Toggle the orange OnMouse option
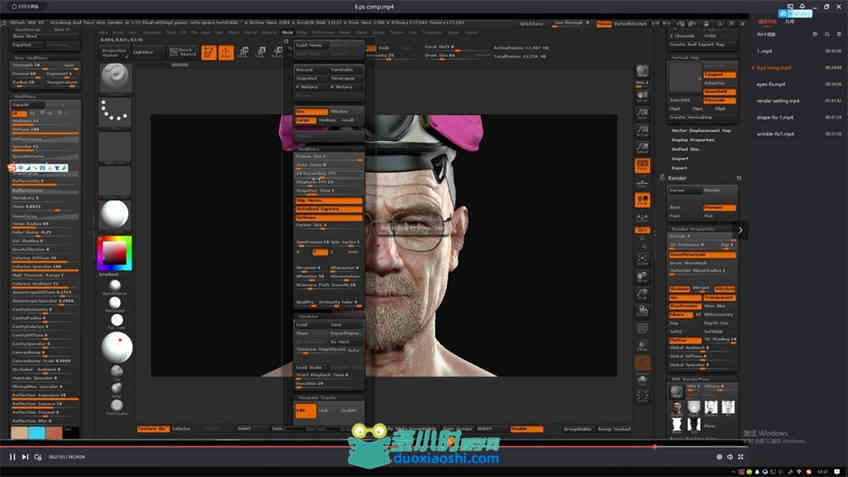This screenshot has width=848, height=477. [x=329, y=218]
